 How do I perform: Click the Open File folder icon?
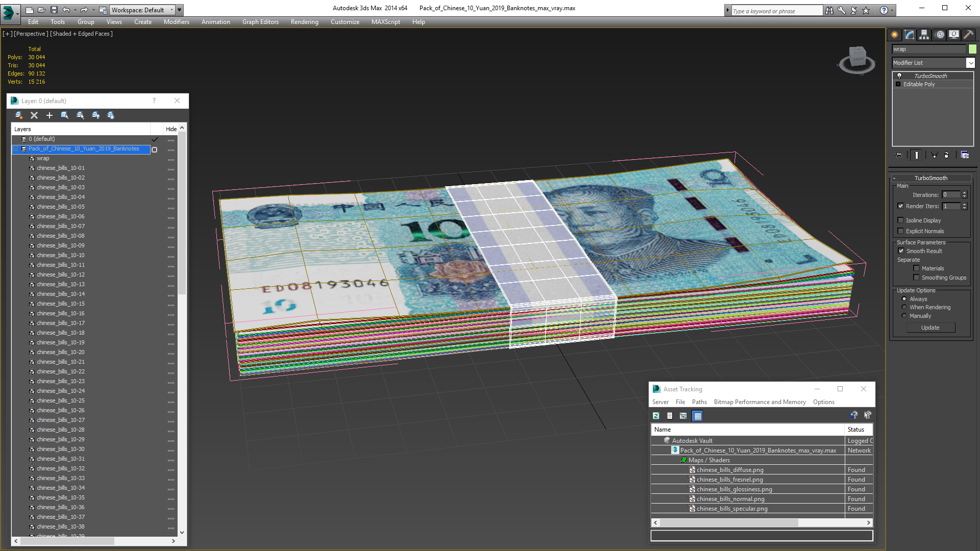(41, 10)
